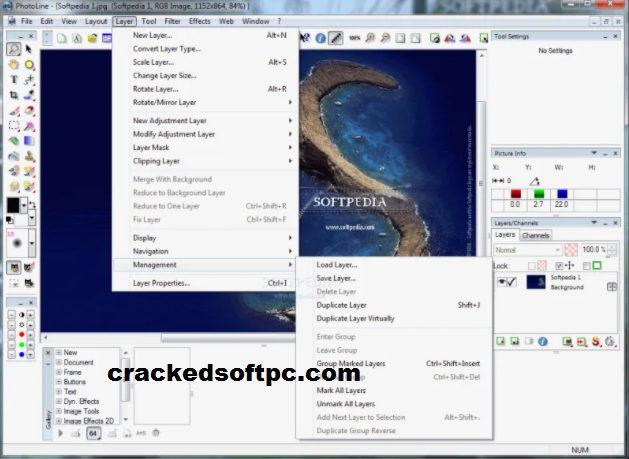Open the brush preset dropdown arrow
This screenshot has height=459, width=629.
click(x=32, y=243)
